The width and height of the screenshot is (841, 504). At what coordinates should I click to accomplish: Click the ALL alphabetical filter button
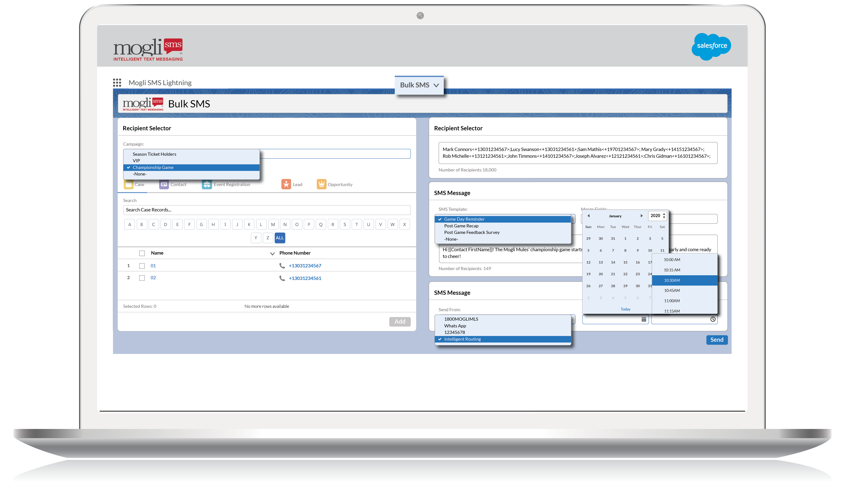click(x=280, y=238)
